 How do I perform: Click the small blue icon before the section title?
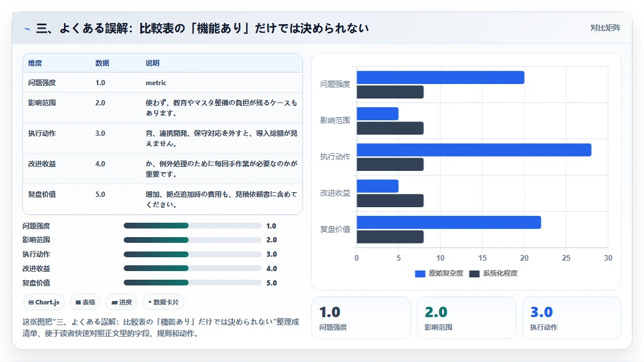[28, 29]
